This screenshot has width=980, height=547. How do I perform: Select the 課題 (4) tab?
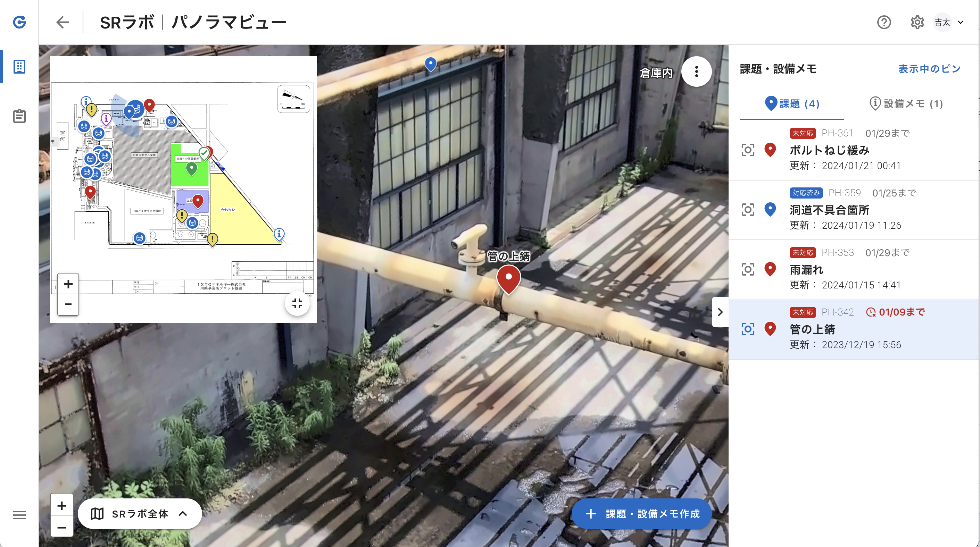[x=792, y=104]
